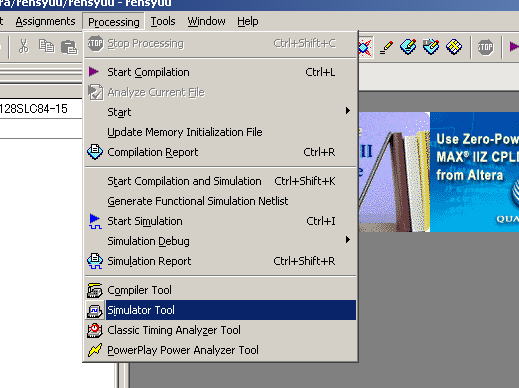Open the Tools menu
The width and height of the screenshot is (519, 388).
click(x=163, y=22)
